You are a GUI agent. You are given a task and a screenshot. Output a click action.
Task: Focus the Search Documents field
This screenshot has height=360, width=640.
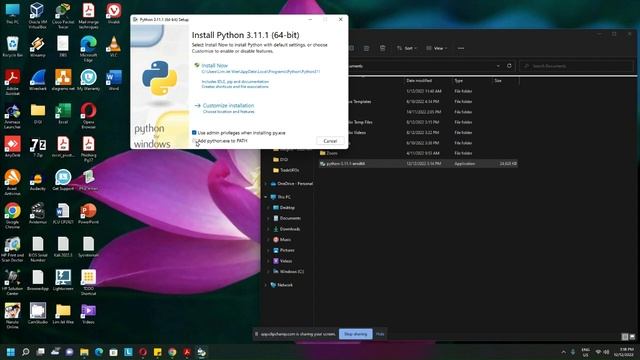[x=577, y=66]
